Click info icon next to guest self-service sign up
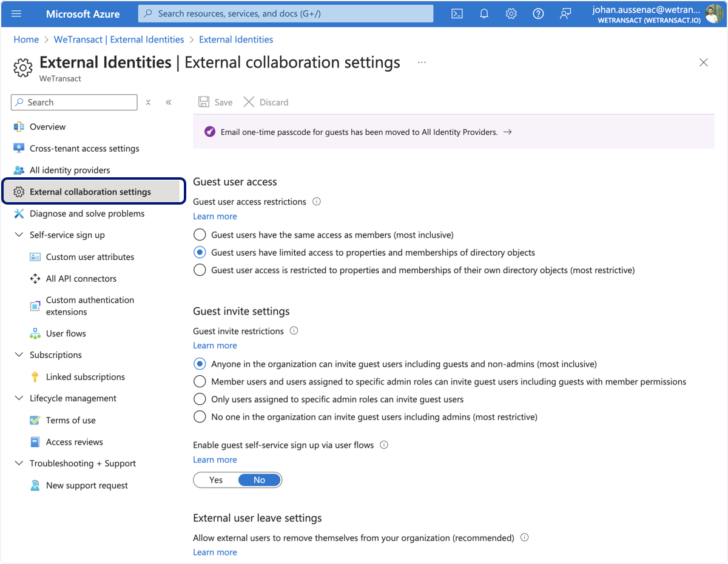The height and width of the screenshot is (564, 728). 384,445
